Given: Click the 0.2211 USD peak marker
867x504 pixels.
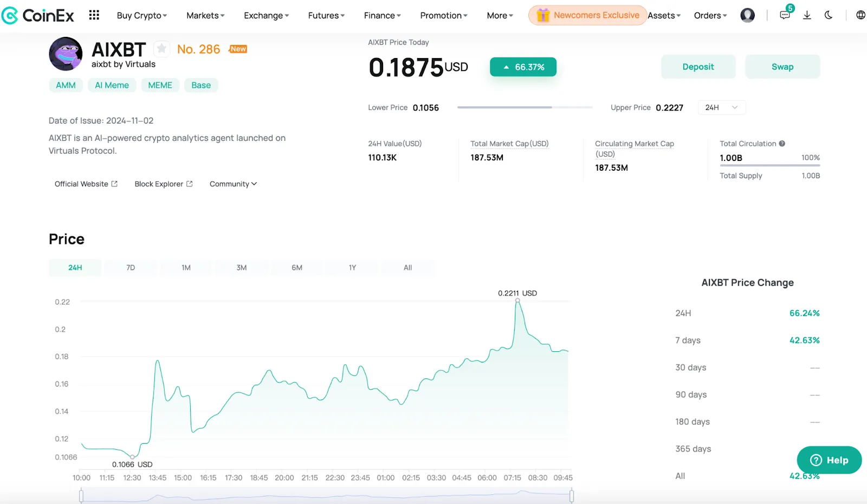Looking at the screenshot, I should (517, 300).
